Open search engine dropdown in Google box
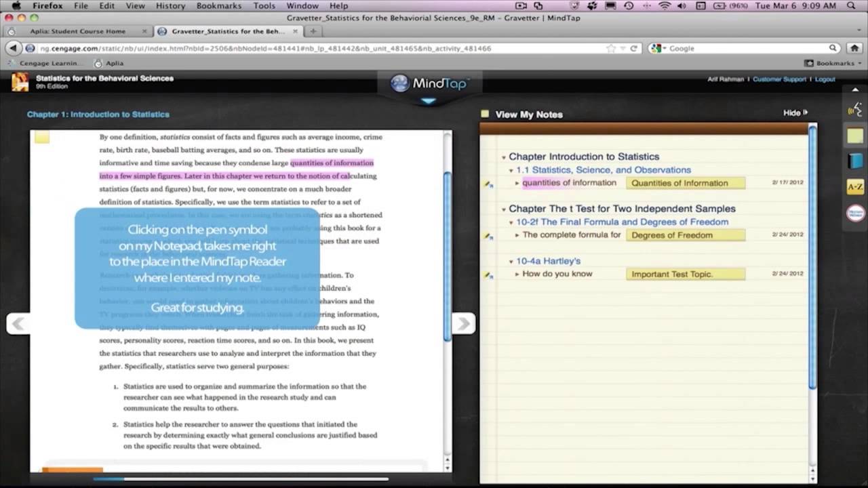Viewport: 868px width, 488px height. click(658, 48)
